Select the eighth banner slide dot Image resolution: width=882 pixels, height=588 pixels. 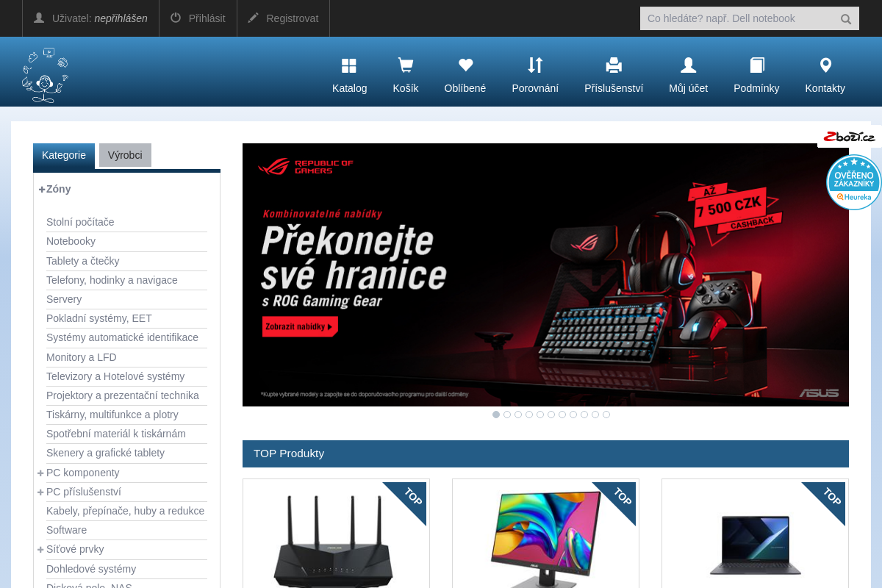(x=573, y=415)
